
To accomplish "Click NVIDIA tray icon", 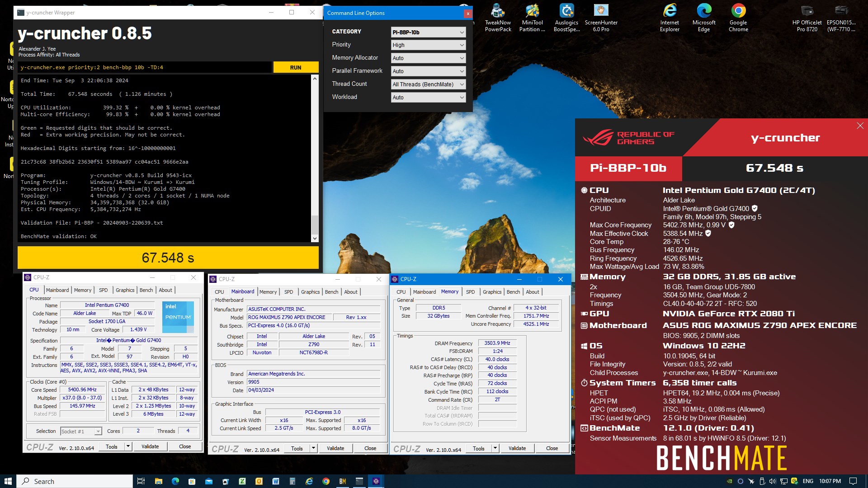I will pos(729,481).
